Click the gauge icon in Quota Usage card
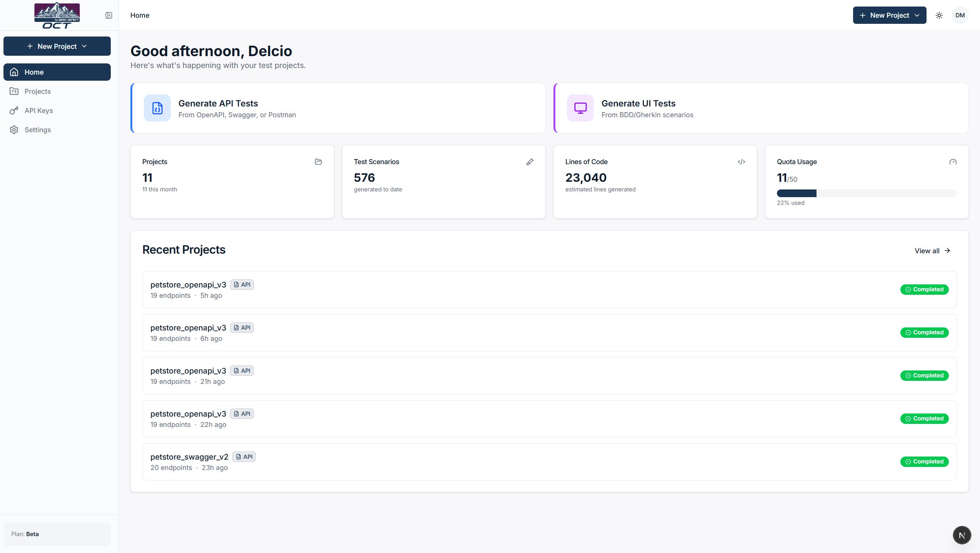The image size is (980, 553). [x=953, y=162]
